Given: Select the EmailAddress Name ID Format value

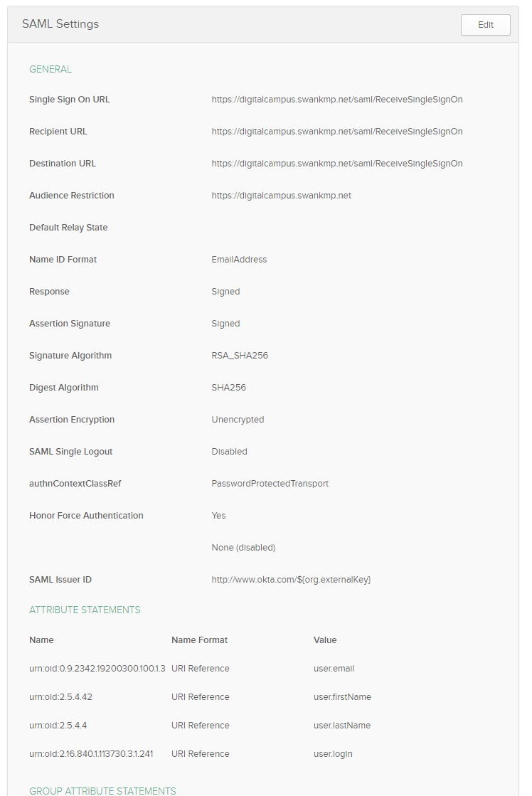Looking at the screenshot, I should pyautogui.click(x=239, y=260).
